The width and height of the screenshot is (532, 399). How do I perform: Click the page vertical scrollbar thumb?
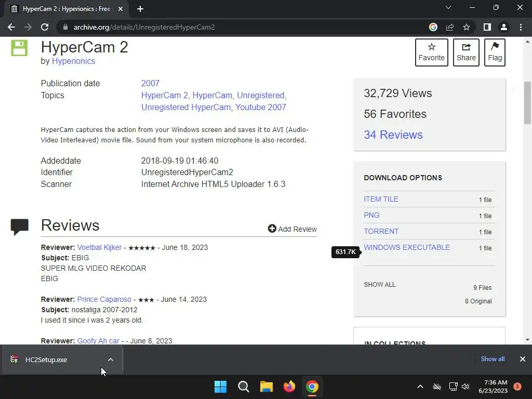click(527, 103)
